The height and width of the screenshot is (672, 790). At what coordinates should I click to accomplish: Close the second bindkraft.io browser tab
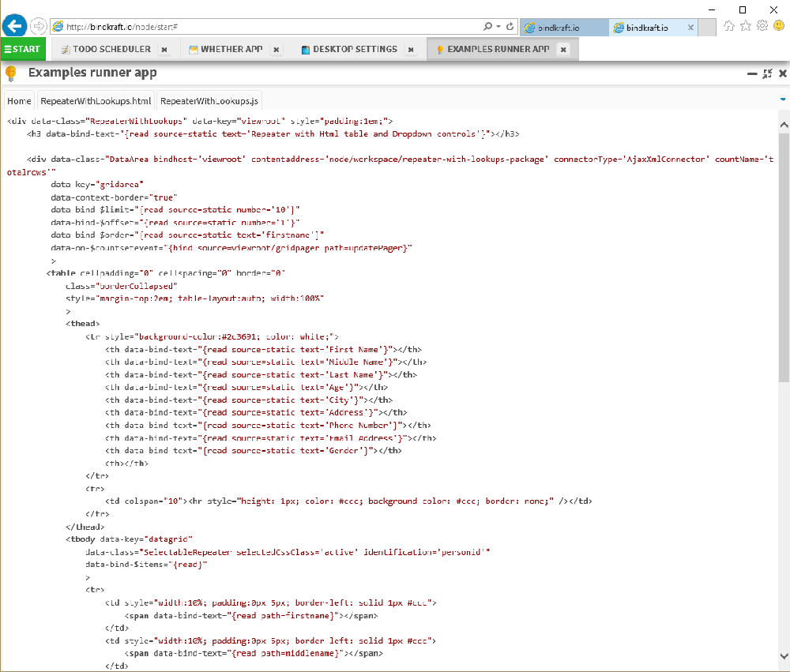click(x=690, y=28)
